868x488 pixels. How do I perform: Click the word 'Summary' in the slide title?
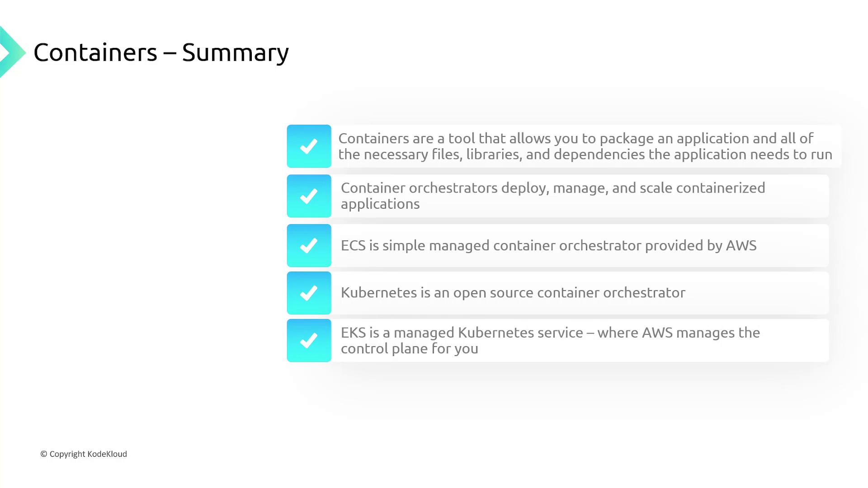[x=235, y=53]
